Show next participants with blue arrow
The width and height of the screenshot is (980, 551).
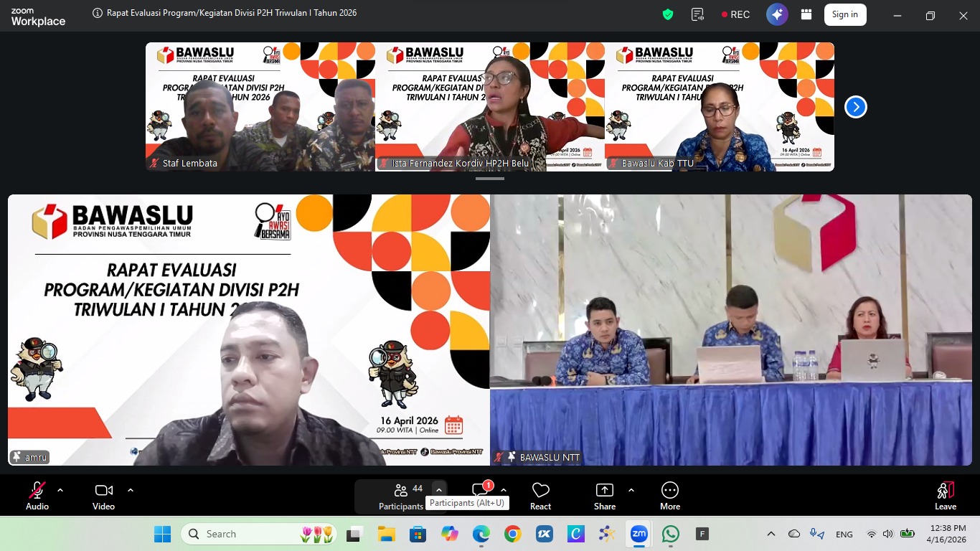click(855, 107)
